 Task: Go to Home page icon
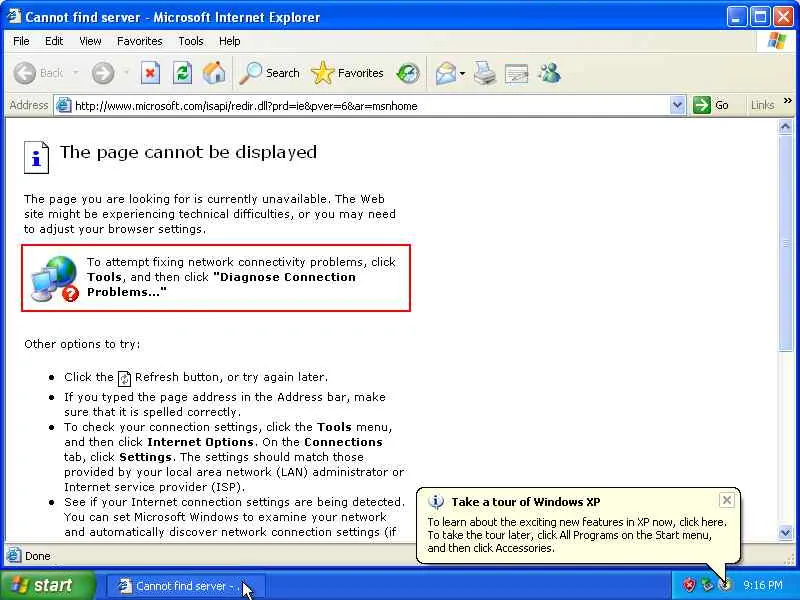click(x=214, y=73)
